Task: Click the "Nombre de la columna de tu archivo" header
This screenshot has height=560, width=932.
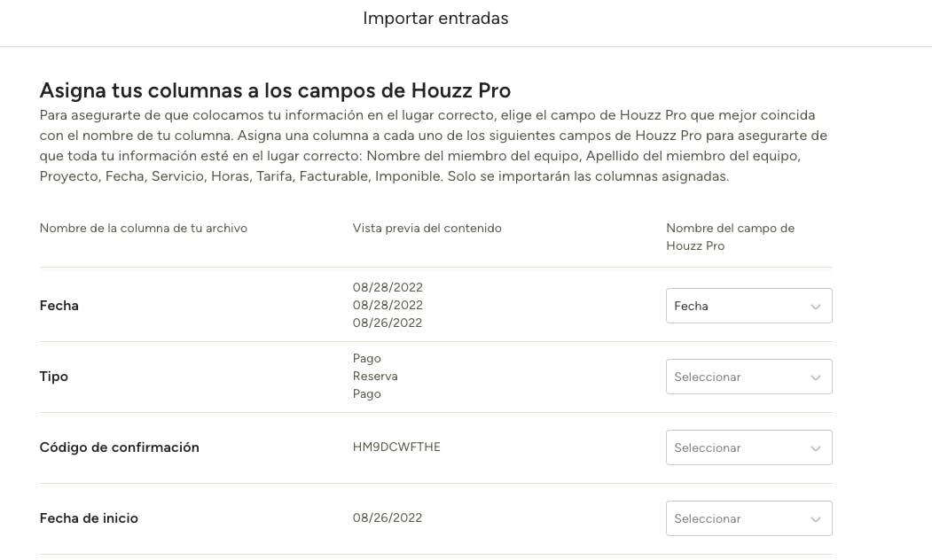Action: click(144, 228)
